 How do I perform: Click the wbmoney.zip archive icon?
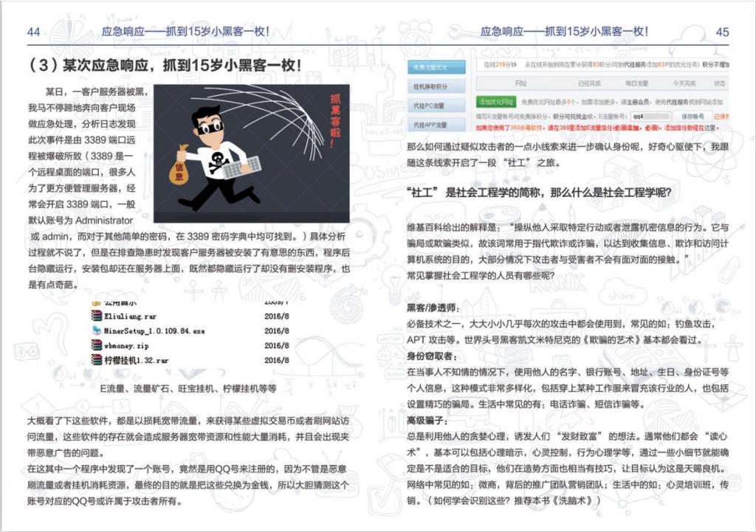coord(96,345)
